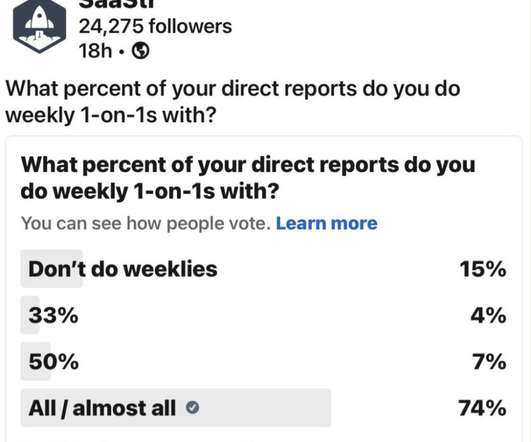Viewport: 531px width, 442px height.
Task: Click the 7% result percentage
Action: pyautogui.click(x=489, y=361)
